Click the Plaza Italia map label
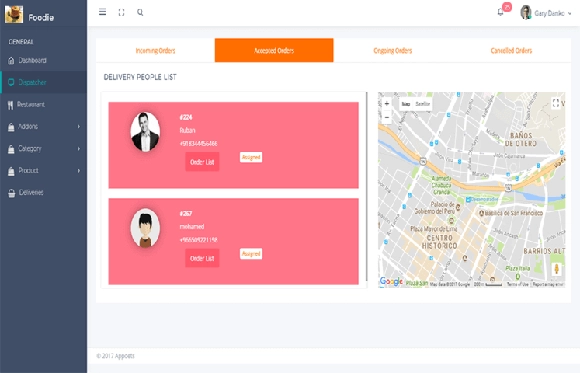 point(518,268)
